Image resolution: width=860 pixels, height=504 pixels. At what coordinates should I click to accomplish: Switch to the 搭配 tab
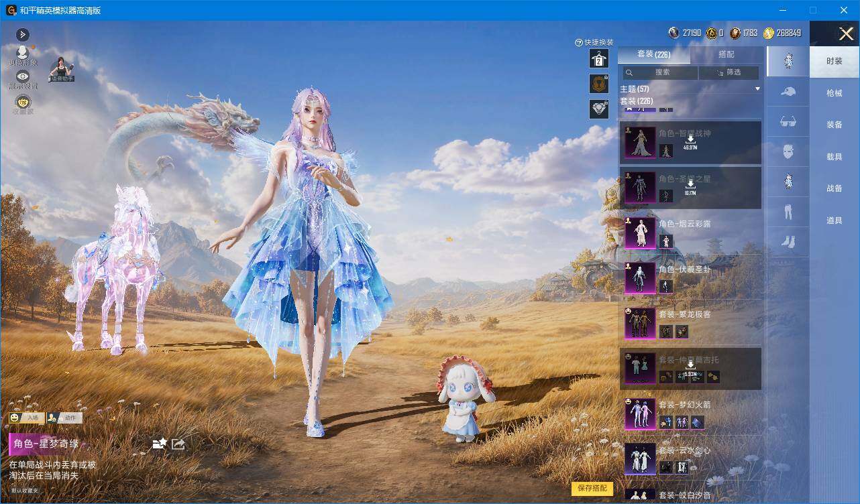(x=727, y=54)
